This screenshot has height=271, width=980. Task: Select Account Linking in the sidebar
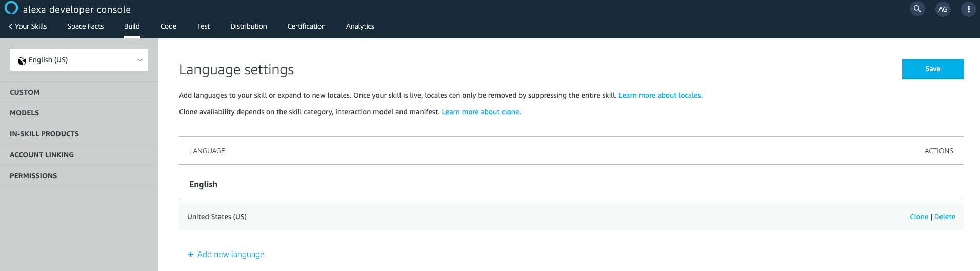click(42, 155)
